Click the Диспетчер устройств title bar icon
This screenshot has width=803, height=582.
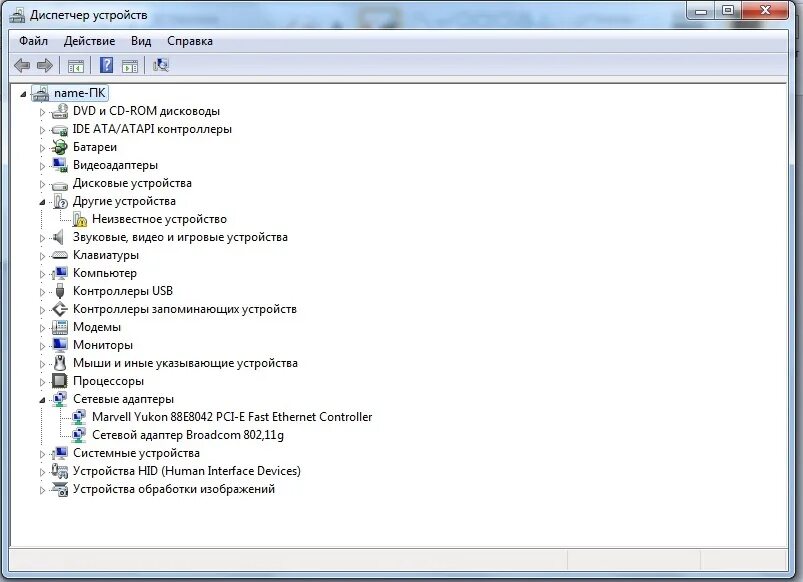(16, 15)
